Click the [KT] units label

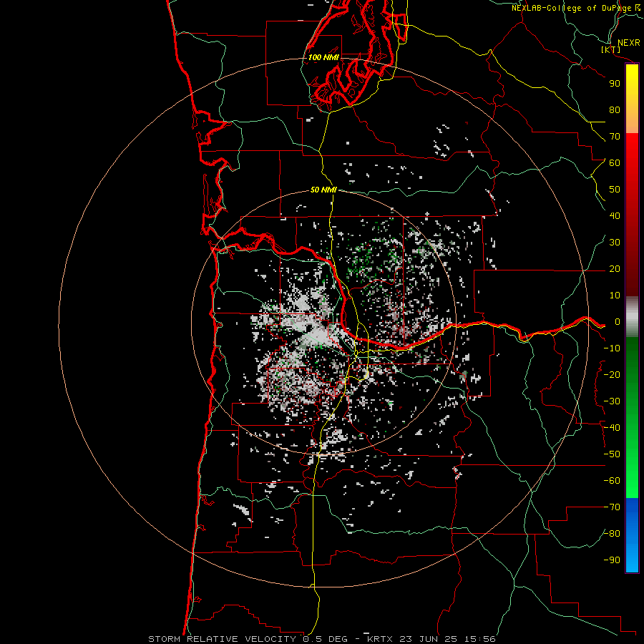[611, 49]
